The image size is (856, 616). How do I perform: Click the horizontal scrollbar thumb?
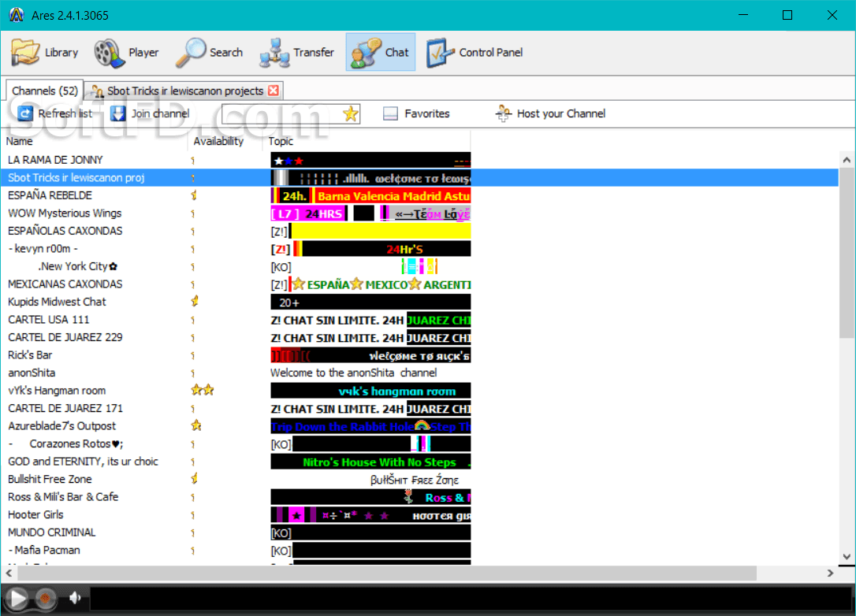(387, 573)
